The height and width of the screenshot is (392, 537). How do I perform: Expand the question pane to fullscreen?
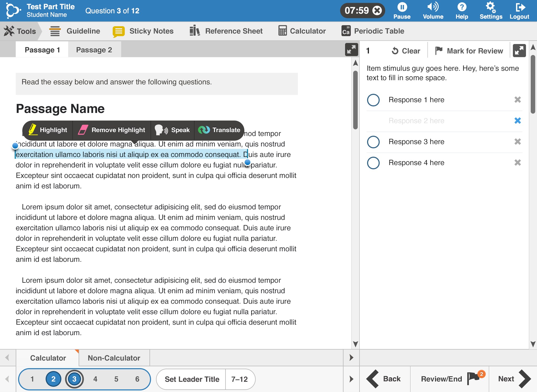(519, 50)
